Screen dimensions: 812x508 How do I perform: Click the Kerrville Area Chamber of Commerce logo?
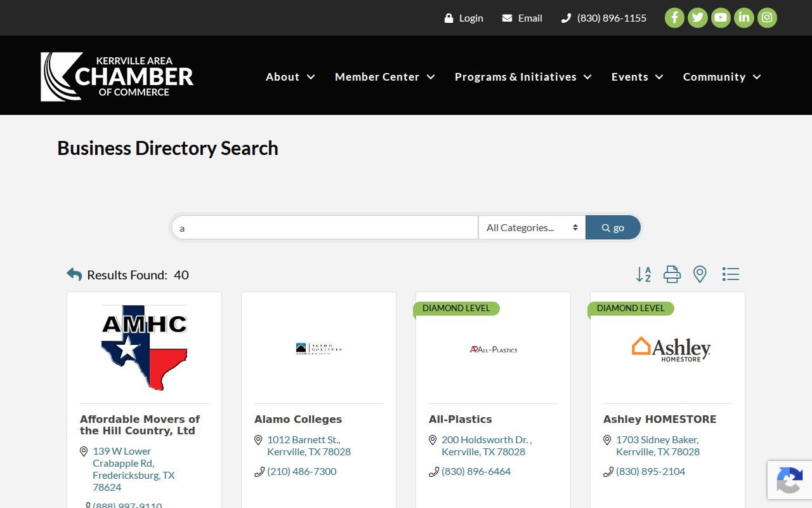117,76
